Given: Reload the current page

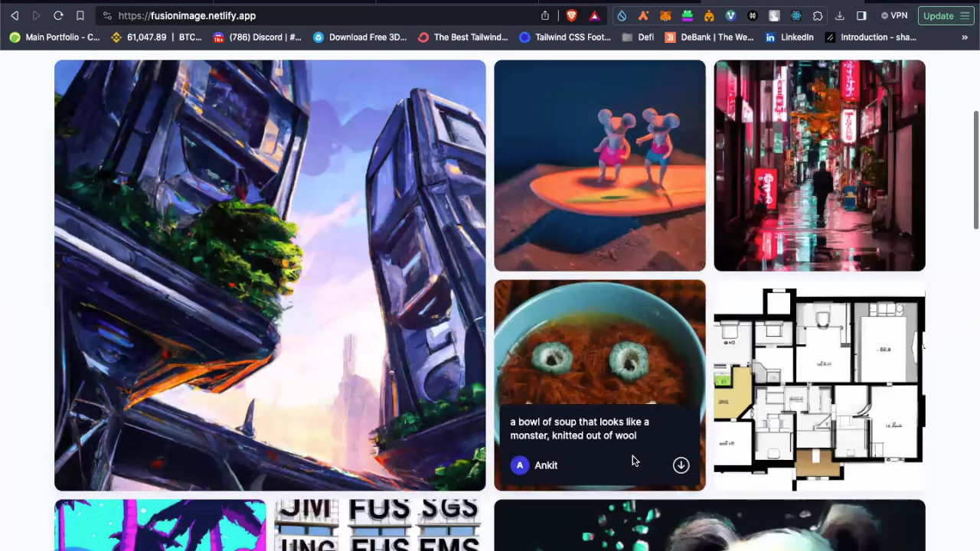Looking at the screenshot, I should pyautogui.click(x=58, y=15).
